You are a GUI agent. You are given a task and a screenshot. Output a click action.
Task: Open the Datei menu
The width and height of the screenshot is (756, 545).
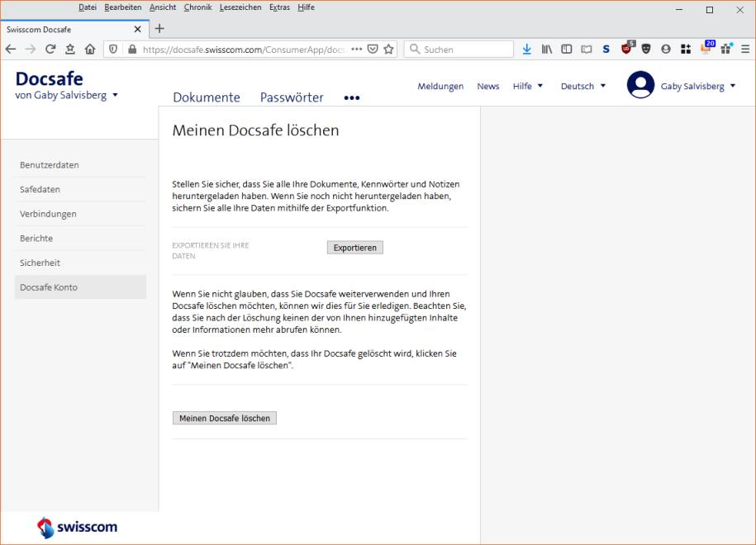[88, 7]
